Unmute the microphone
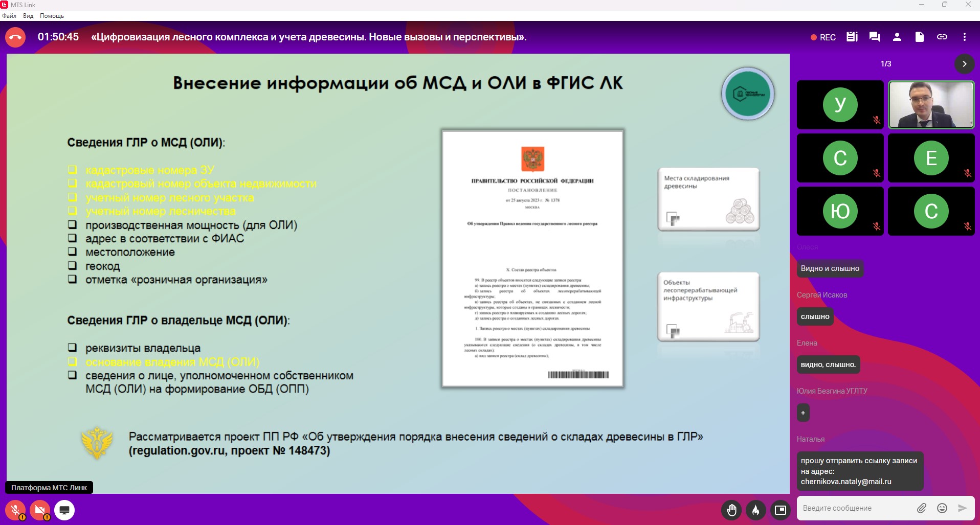The image size is (980, 525). coord(15,510)
